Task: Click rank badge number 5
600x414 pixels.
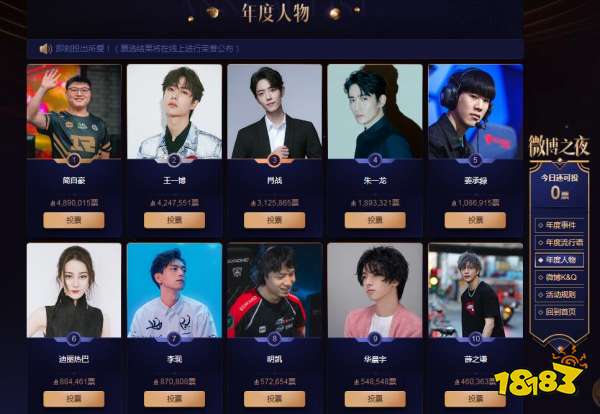Action: (475, 160)
